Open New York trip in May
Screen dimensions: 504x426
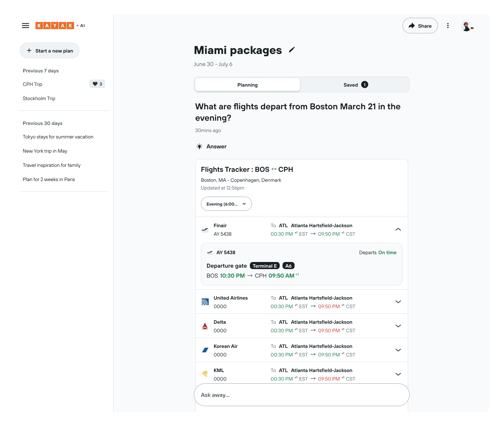coord(45,151)
